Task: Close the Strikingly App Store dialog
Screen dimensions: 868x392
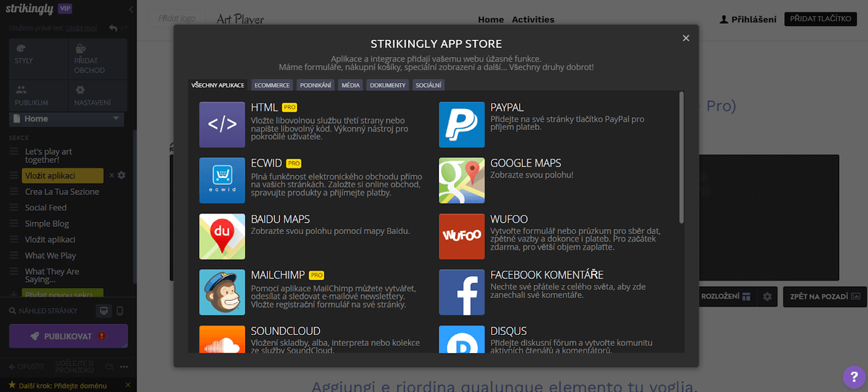Action: pyautogui.click(x=686, y=38)
